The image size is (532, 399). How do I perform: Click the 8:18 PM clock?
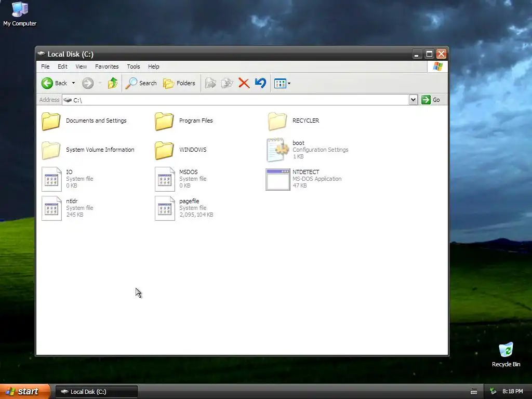pyautogui.click(x=513, y=392)
